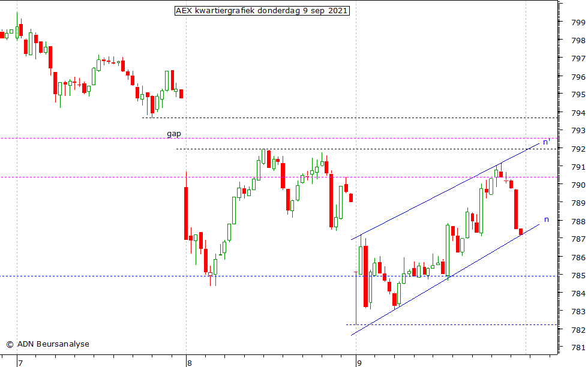Click the chart title 'AEX kwartiergrafiek donderdag 9 sep 2021'
The width and height of the screenshot is (588, 367).
coord(262,11)
